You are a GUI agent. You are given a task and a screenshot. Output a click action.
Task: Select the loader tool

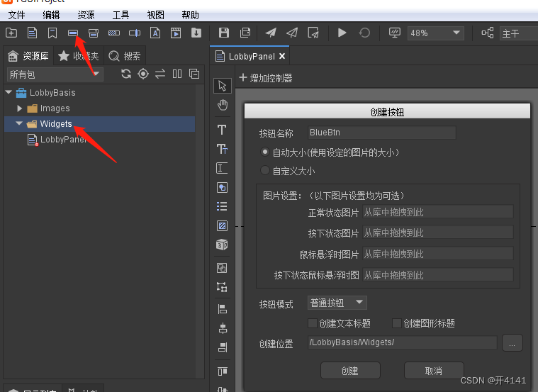[x=222, y=225]
